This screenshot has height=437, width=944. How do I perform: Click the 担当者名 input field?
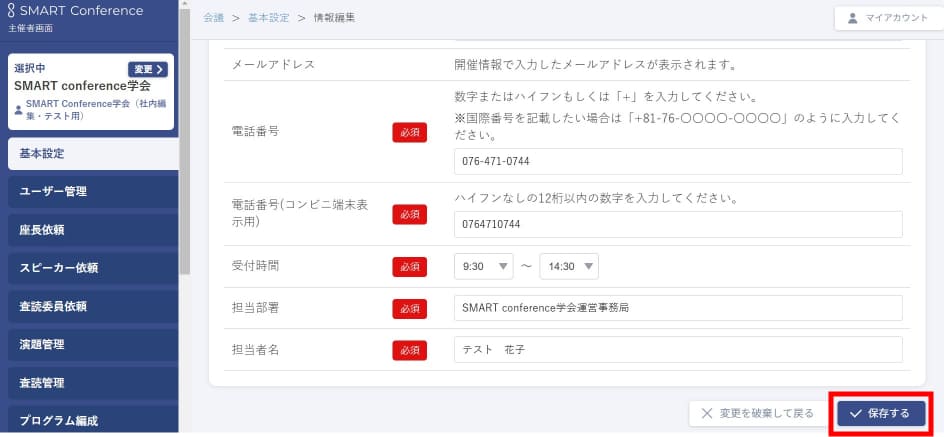pyautogui.click(x=677, y=350)
